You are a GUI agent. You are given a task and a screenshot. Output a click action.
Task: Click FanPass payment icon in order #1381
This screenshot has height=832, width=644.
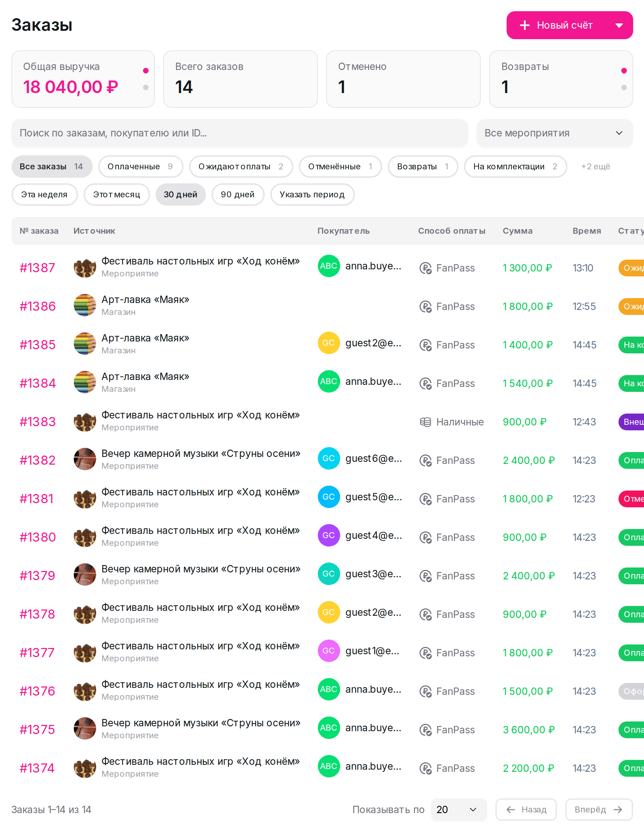point(425,499)
